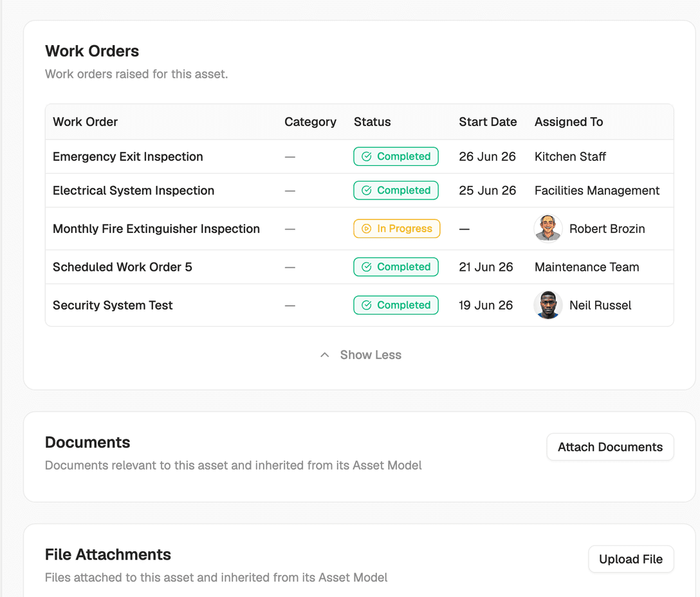The image size is (700, 597).
Task: Click the Assigned To column header
Action: [x=569, y=122]
